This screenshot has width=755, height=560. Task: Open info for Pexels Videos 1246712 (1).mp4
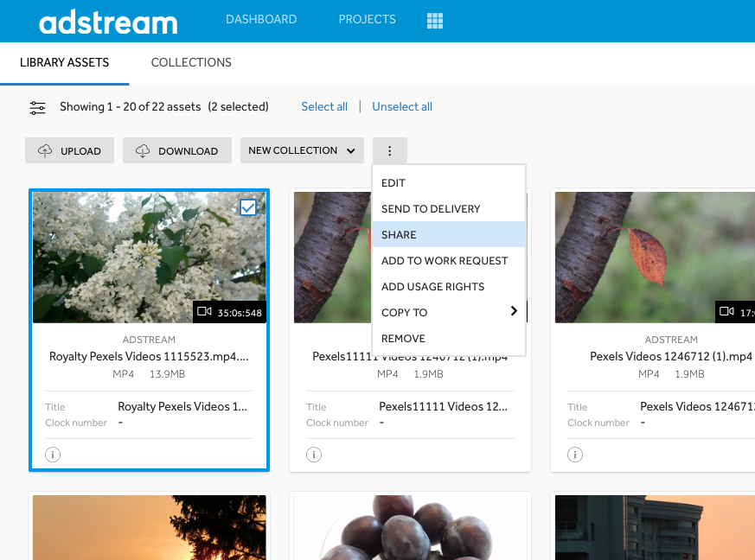tap(575, 455)
